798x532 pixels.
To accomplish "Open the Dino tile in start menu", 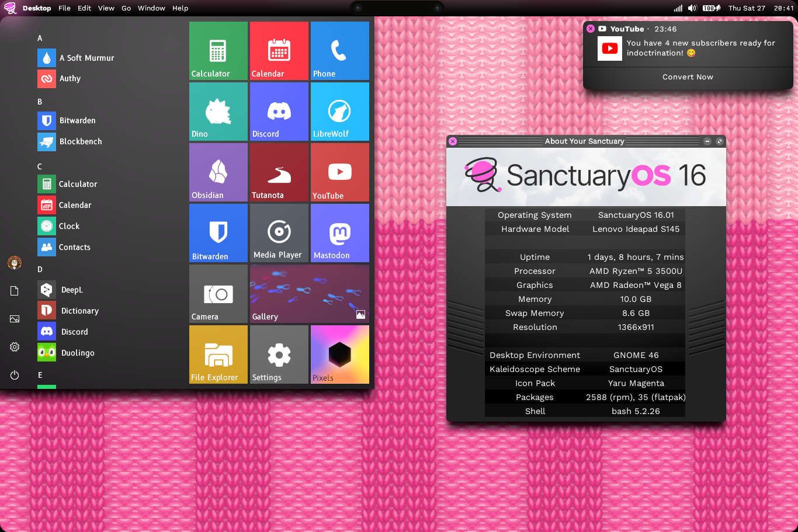I will coord(218,112).
